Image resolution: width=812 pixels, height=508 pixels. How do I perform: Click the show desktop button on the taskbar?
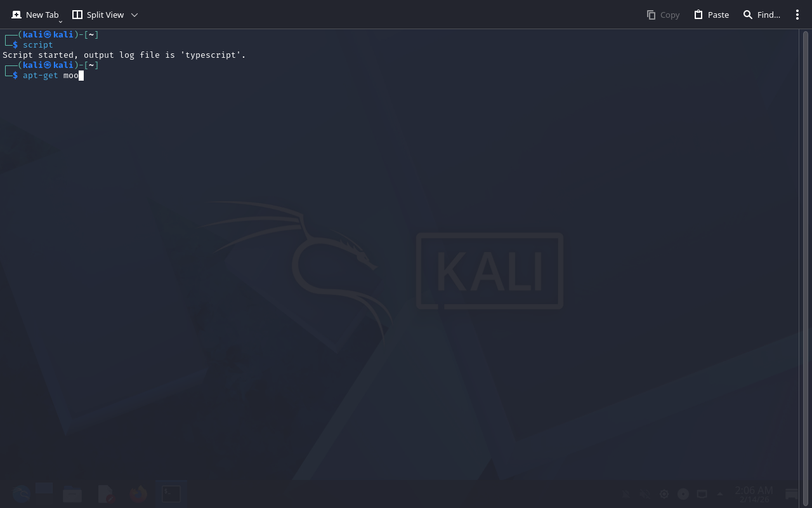792,494
